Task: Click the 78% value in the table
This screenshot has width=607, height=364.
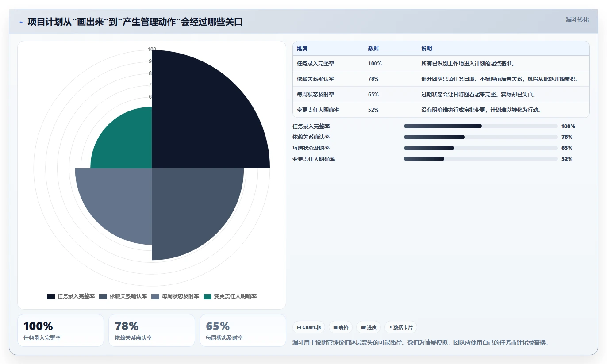Action: pyautogui.click(x=373, y=79)
